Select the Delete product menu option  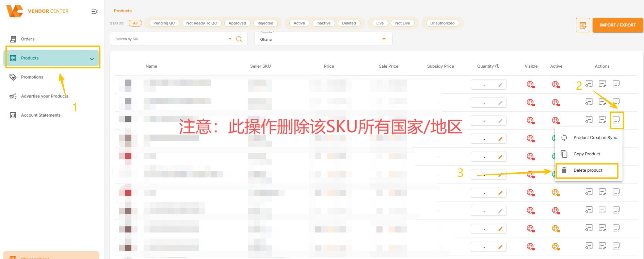[587, 170]
